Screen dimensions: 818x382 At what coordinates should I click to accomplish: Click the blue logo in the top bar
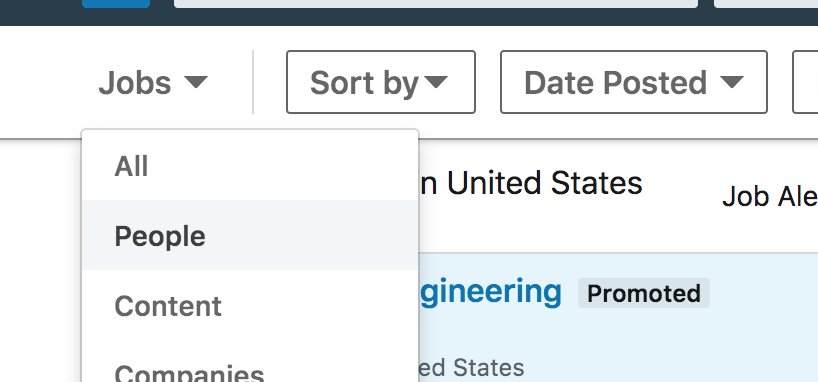pyautogui.click(x=116, y=4)
